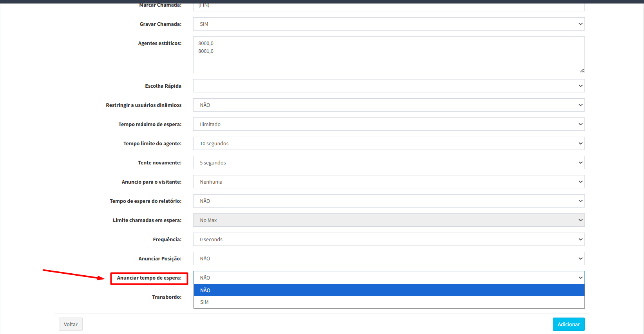The image size is (644, 334).
Task: Open the Tempo máximo de espera dropdown
Action: point(388,124)
